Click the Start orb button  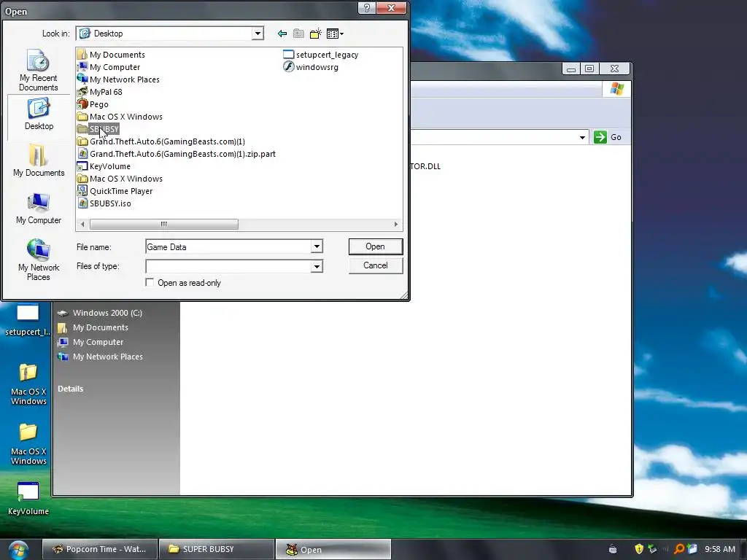tap(18, 550)
